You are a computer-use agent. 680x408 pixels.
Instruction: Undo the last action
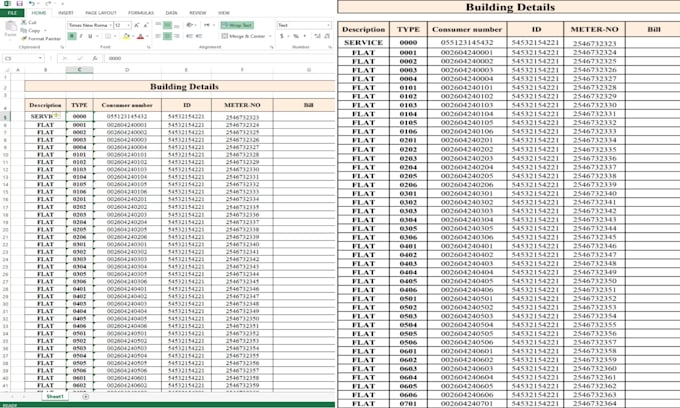click(32, 3)
